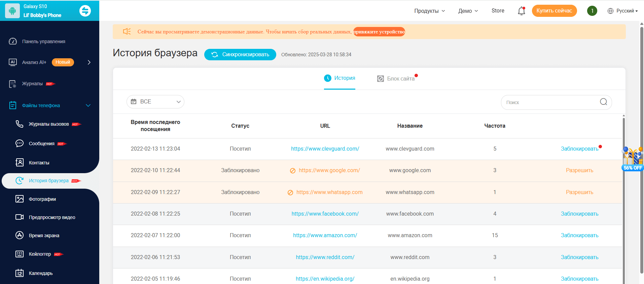Click the blocked icon beside google.com URL
The height and width of the screenshot is (284, 644).
tap(293, 171)
